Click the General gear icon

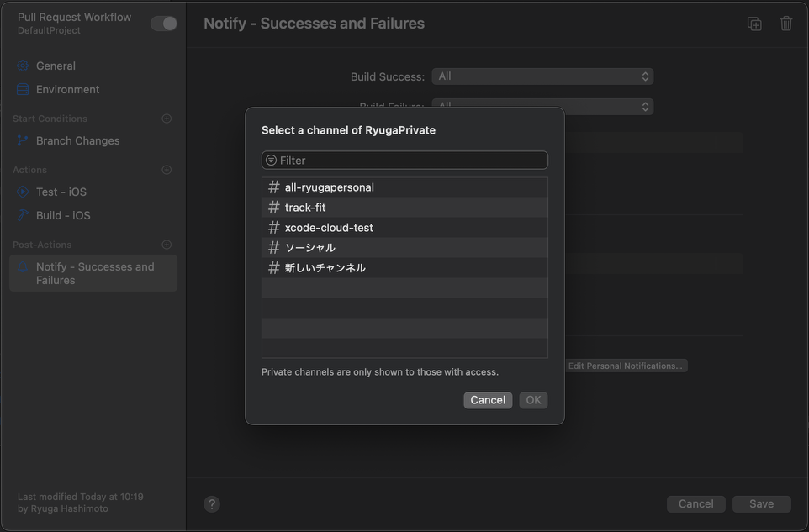23,66
